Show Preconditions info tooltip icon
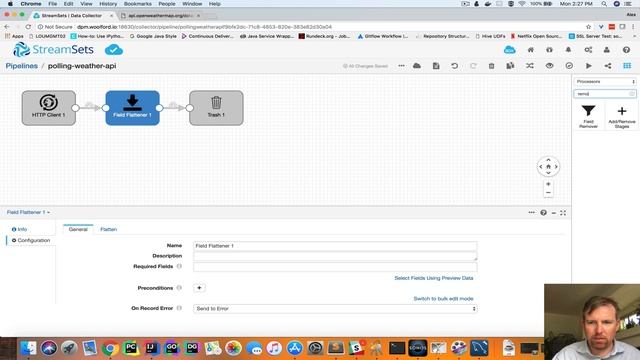Screen dimensions: 640x360 tap(179, 288)
